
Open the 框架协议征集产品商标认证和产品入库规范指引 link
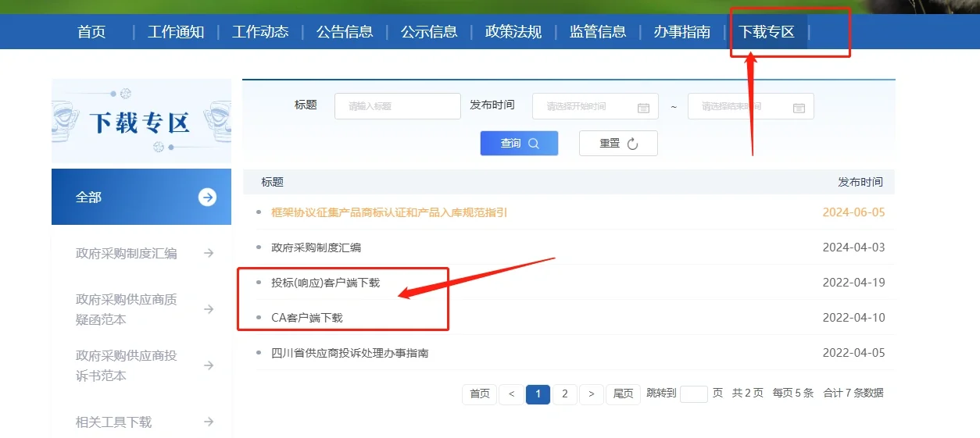(389, 212)
